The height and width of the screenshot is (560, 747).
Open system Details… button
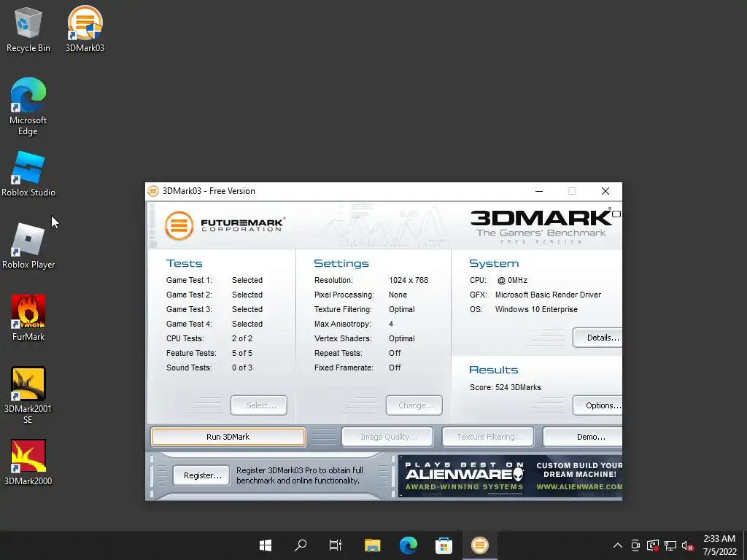(597, 338)
